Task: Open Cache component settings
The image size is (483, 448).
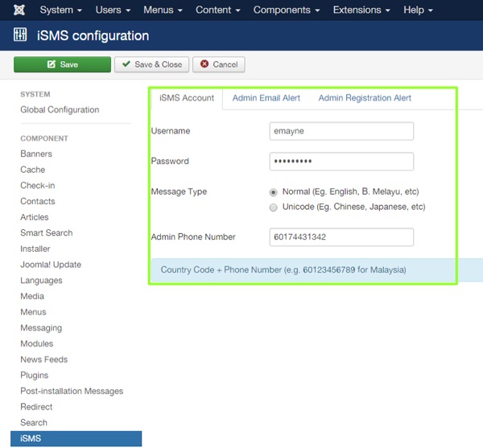Action: pos(33,170)
